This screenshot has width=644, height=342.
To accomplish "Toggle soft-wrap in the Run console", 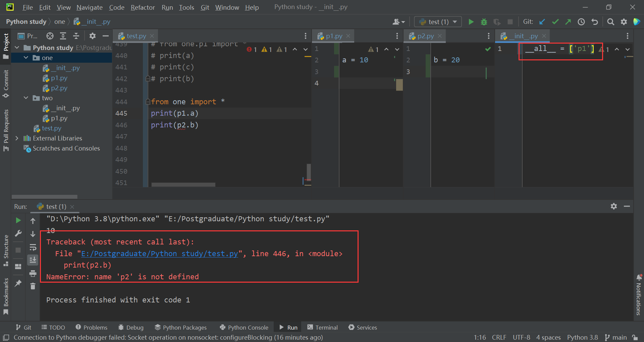I will click(x=33, y=247).
